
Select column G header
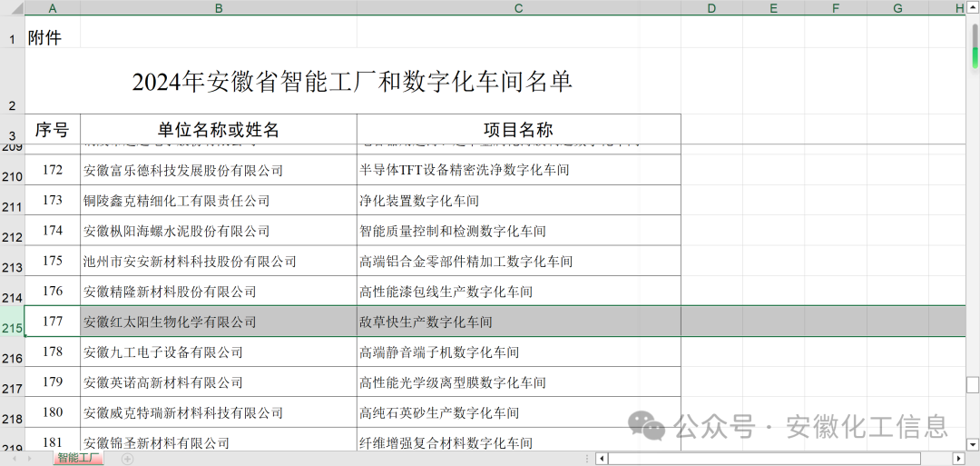(x=897, y=7)
